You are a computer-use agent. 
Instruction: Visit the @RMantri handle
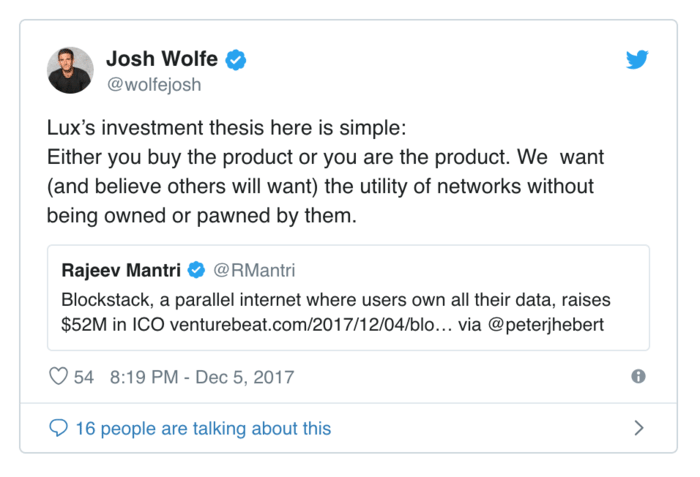point(255,271)
